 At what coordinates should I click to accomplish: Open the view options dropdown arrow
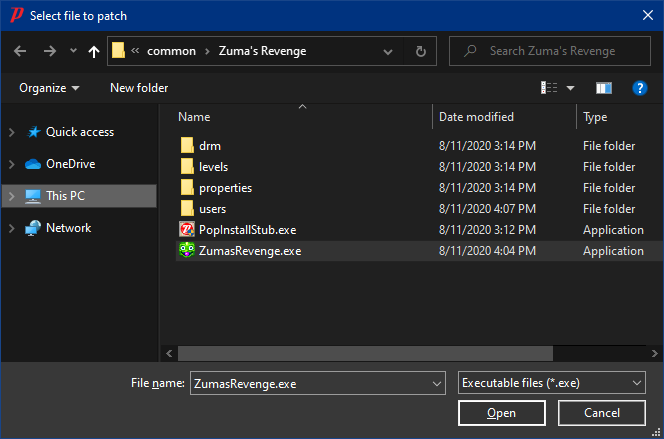570,88
